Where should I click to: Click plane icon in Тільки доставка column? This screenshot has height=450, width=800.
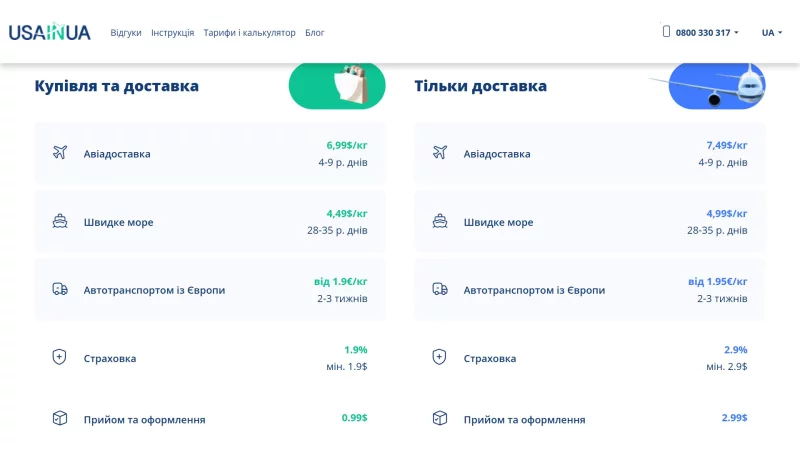click(x=440, y=152)
